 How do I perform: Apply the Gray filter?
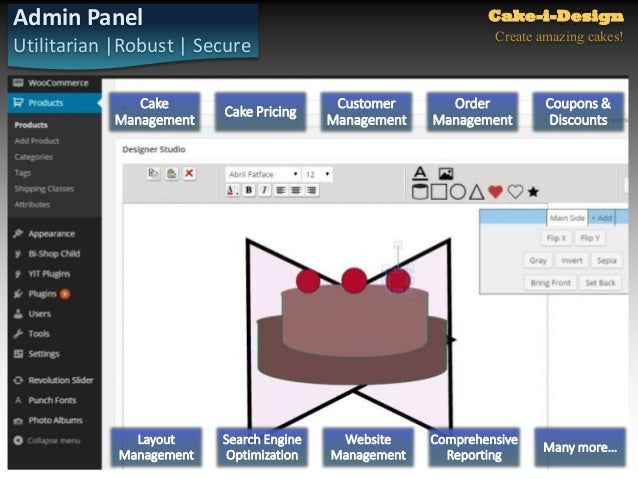pyautogui.click(x=538, y=260)
